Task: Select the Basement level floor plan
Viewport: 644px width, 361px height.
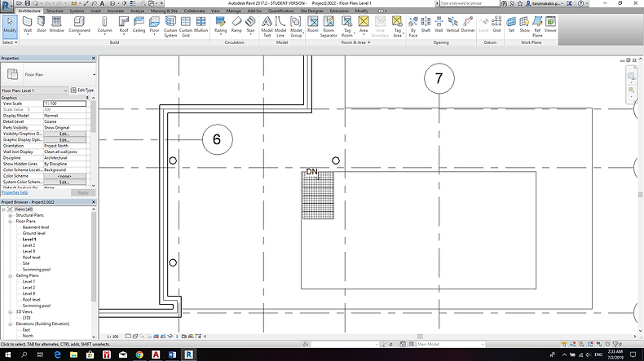Action: coord(36,227)
